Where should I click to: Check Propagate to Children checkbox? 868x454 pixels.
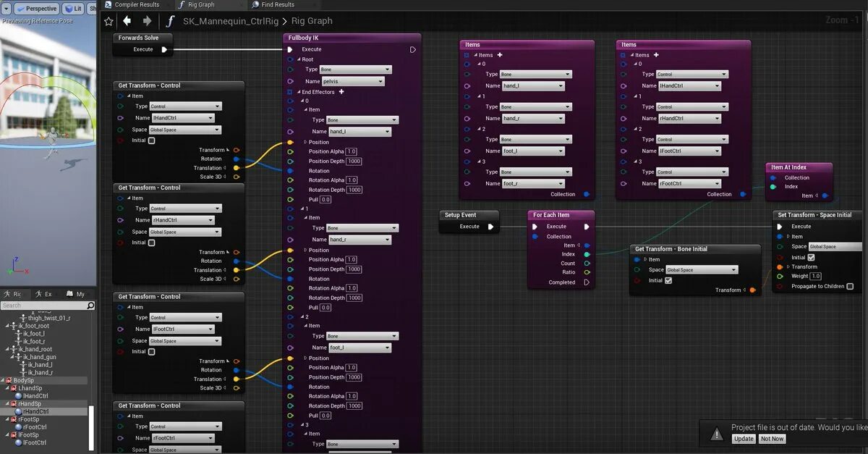[x=850, y=286]
